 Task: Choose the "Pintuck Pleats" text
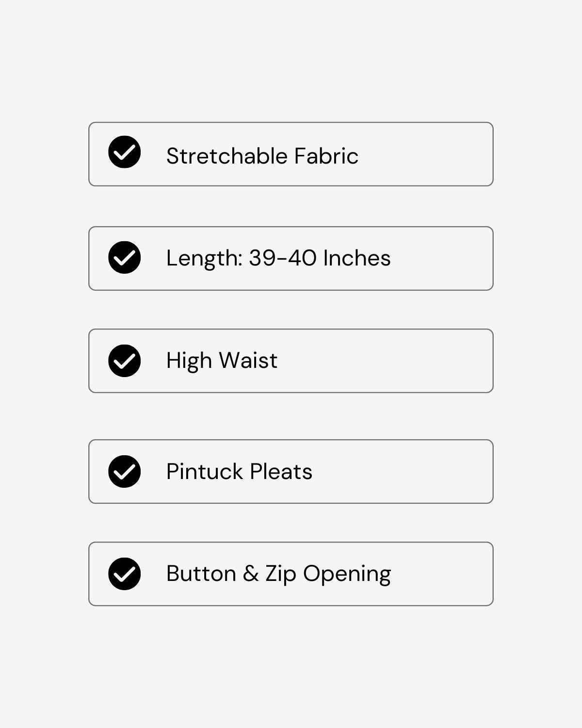pyautogui.click(x=239, y=471)
